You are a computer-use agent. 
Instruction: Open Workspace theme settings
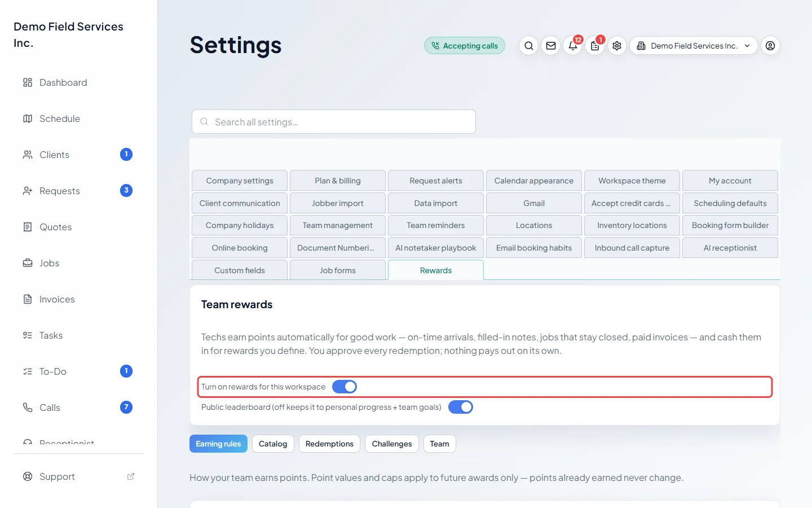632,181
